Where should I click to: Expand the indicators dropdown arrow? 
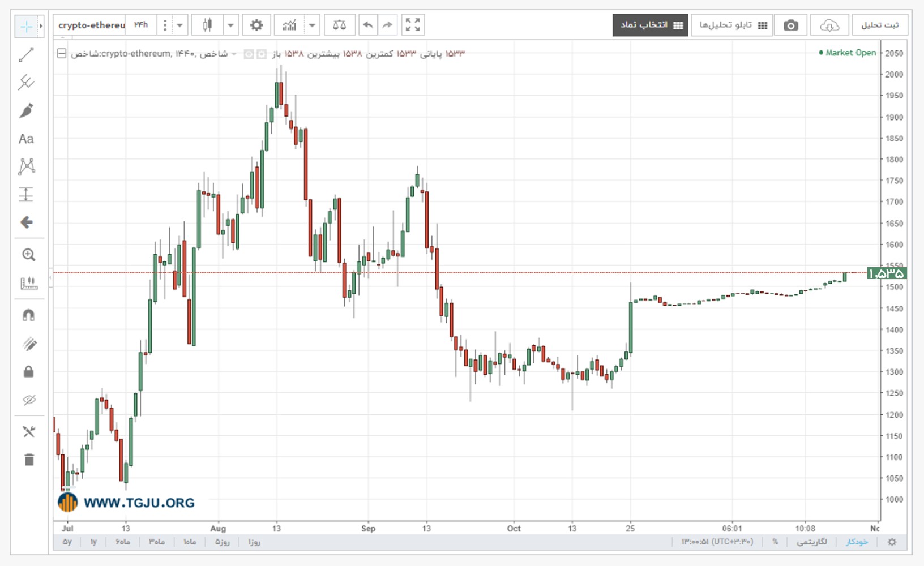312,25
